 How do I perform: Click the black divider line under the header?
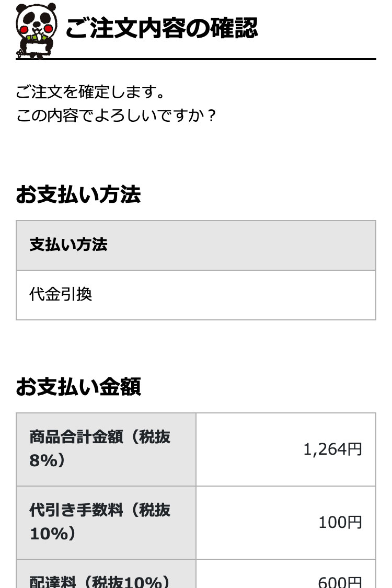click(196, 59)
